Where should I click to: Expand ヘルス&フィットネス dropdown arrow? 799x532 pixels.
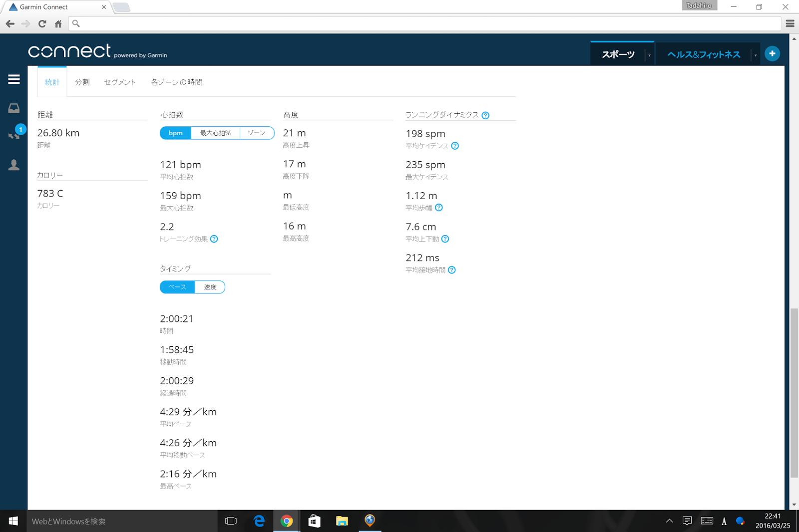pos(756,55)
